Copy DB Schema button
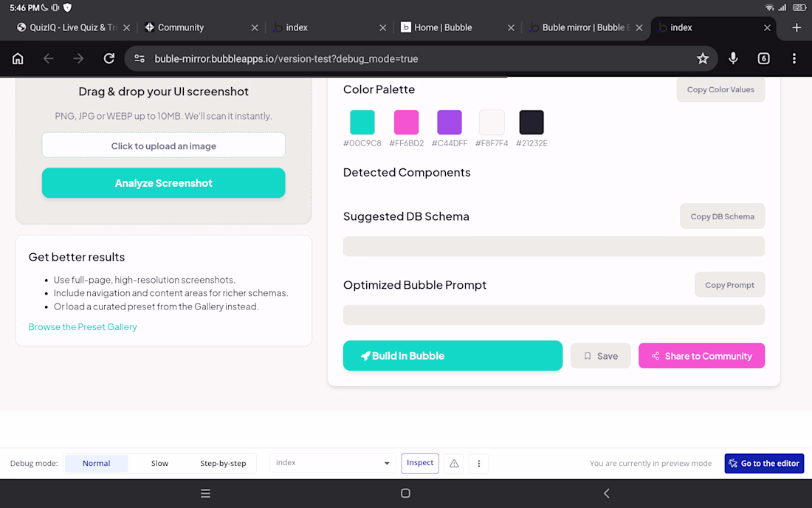The height and width of the screenshot is (508, 812). point(722,216)
